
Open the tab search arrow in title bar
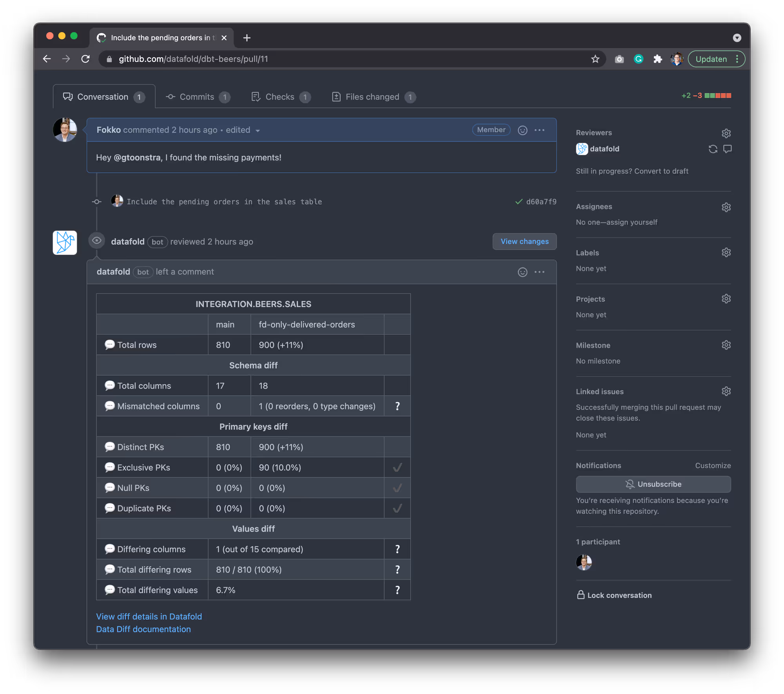tap(737, 38)
